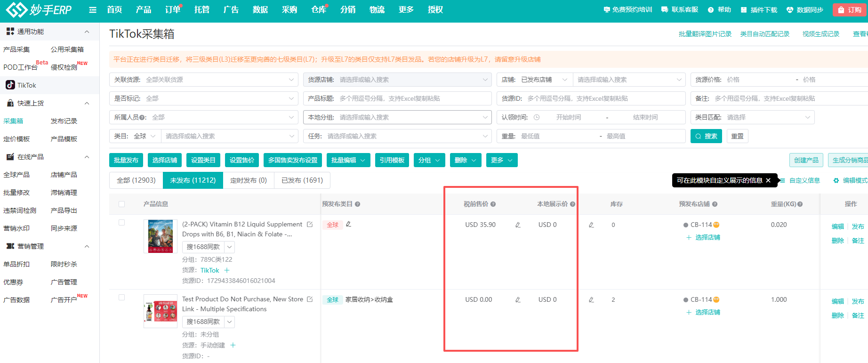Click the 重置 button
The width and height of the screenshot is (868, 363).
click(x=738, y=136)
